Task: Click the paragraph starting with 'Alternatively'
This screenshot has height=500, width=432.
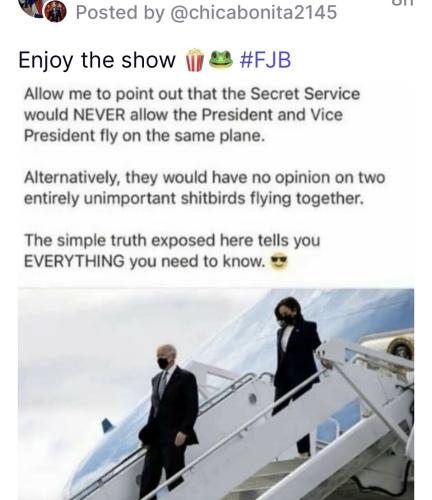Action: (204, 188)
